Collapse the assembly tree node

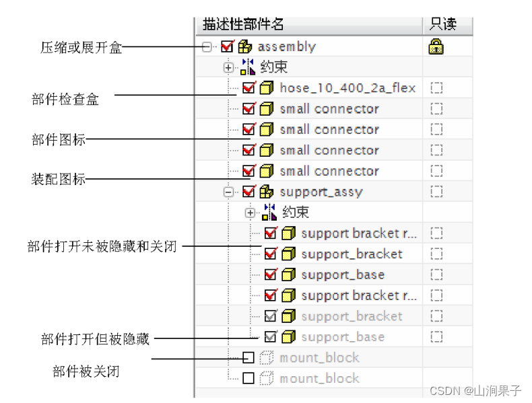206,47
